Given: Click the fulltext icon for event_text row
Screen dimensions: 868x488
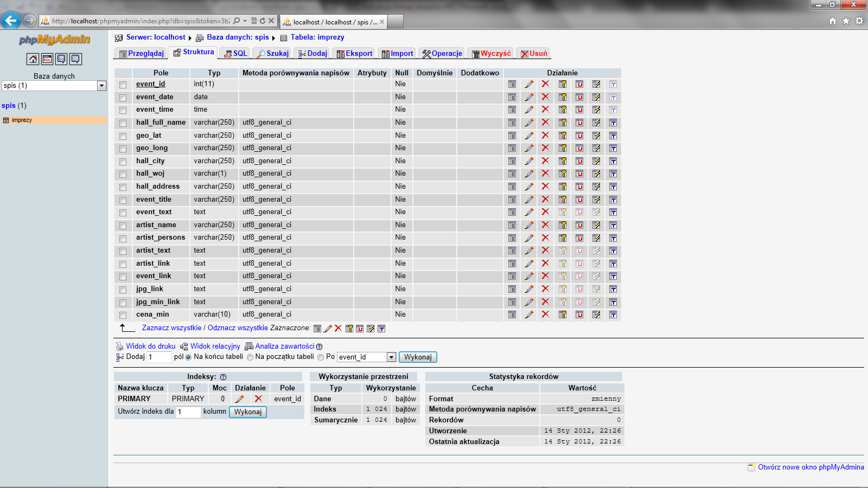Looking at the screenshot, I should coord(613,212).
